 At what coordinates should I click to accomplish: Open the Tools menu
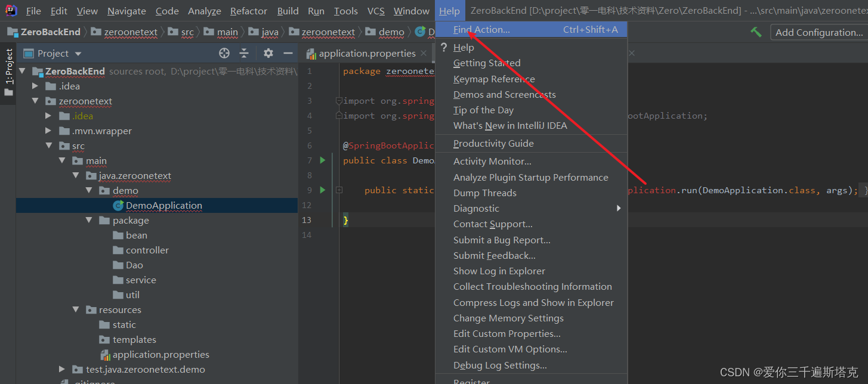tap(346, 11)
